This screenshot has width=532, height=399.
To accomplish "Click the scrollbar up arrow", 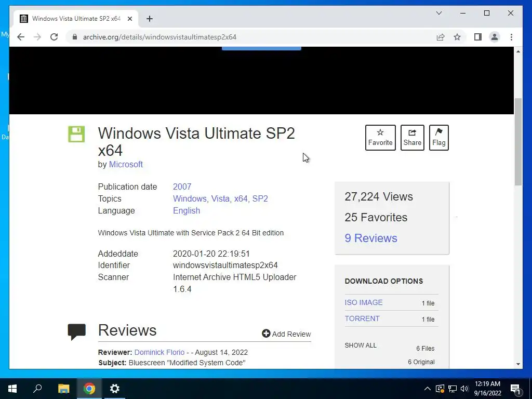I will [x=518, y=51].
